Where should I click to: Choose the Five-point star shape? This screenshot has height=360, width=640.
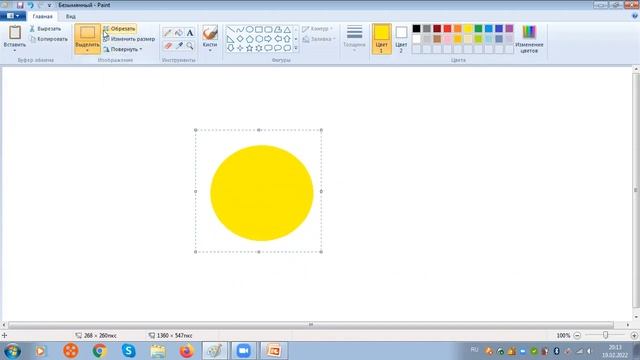tap(249, 48)
